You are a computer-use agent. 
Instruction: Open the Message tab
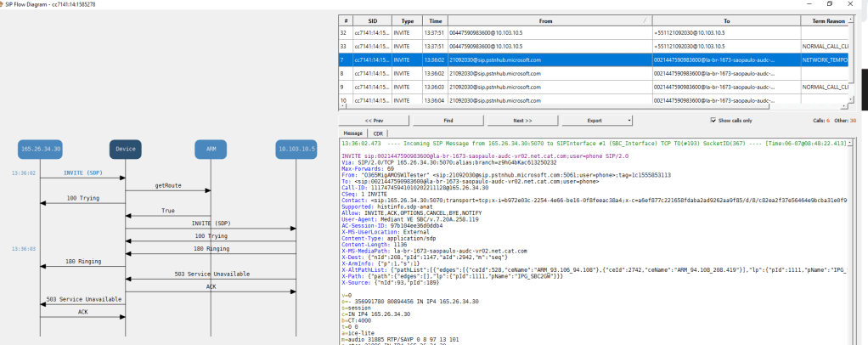[x=352, y=133]
